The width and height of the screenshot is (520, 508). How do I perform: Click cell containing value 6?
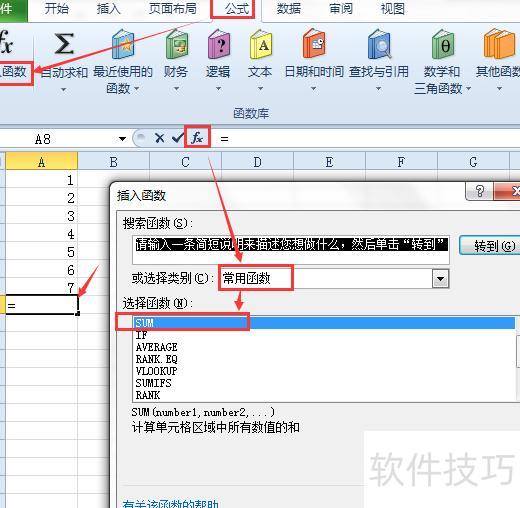42,270
